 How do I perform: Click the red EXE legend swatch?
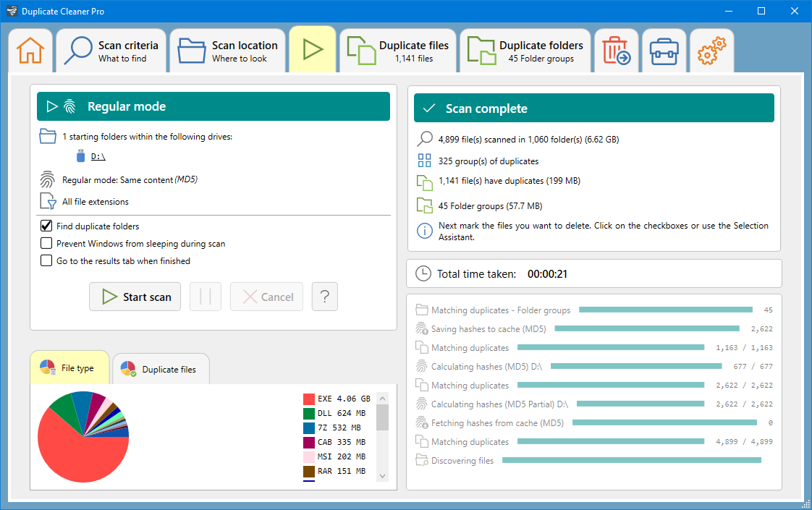309,399
